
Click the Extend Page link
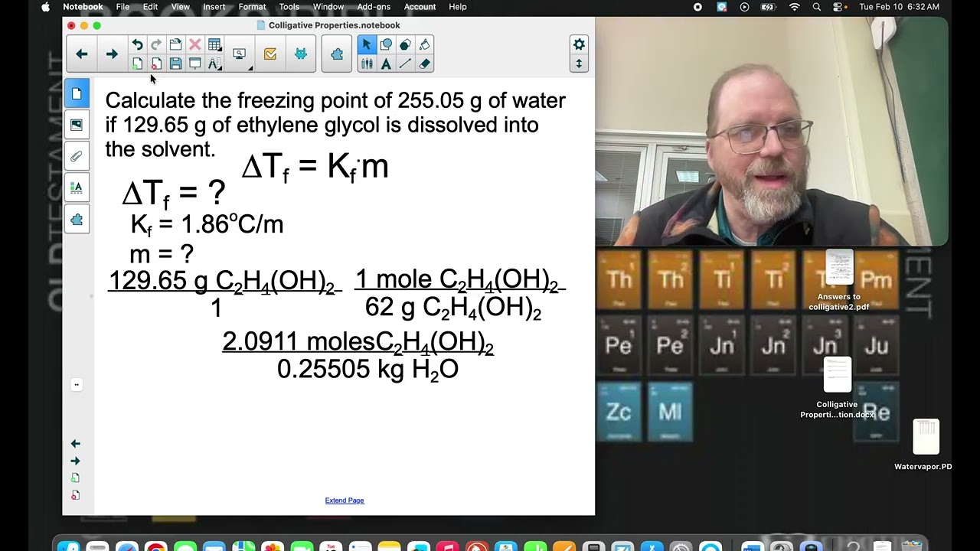pyautogui.click(x=345, y=500)
